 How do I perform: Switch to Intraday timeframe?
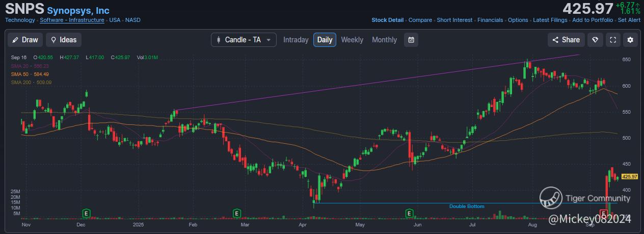point(296,40)
